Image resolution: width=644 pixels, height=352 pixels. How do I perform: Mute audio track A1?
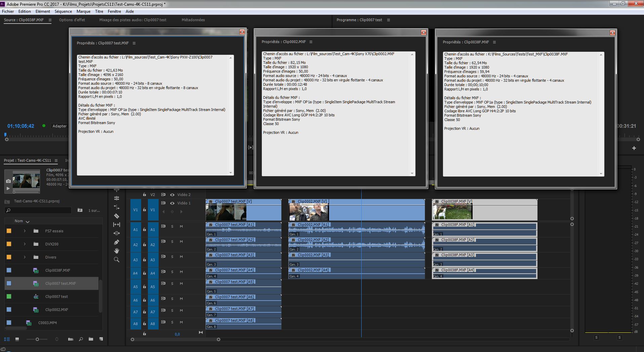[x=181, y=226]
